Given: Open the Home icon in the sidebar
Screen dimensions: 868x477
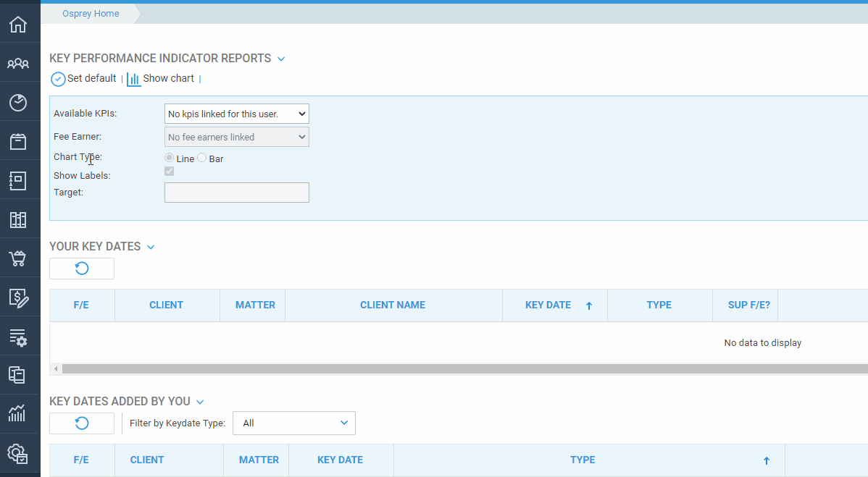Looking at the screenshot, I should pos(18,25).
